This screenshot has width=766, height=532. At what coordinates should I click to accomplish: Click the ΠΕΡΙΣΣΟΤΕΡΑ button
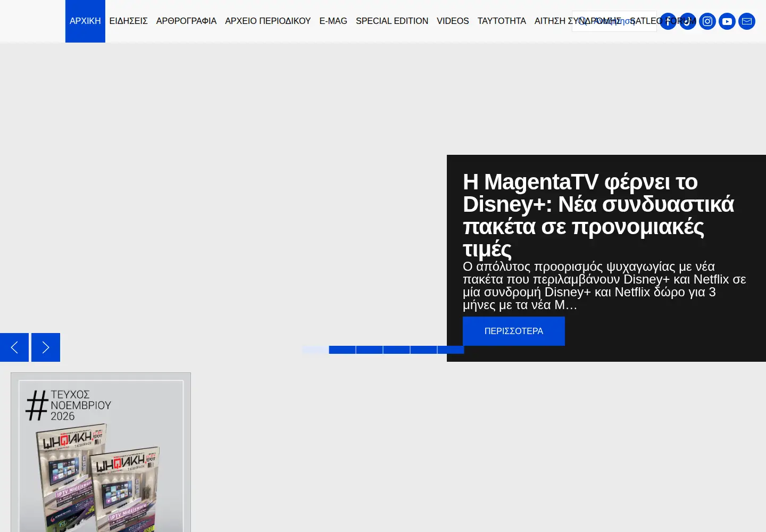[x=514, y=331]
